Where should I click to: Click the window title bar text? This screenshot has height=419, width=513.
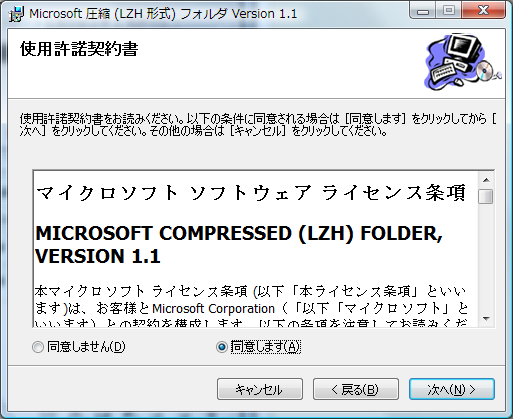pyautogui.click(x=163, y=14)
